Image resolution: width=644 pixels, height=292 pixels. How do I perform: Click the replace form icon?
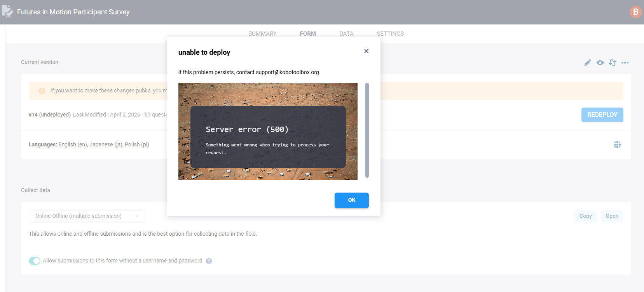(x=613, y=63)
